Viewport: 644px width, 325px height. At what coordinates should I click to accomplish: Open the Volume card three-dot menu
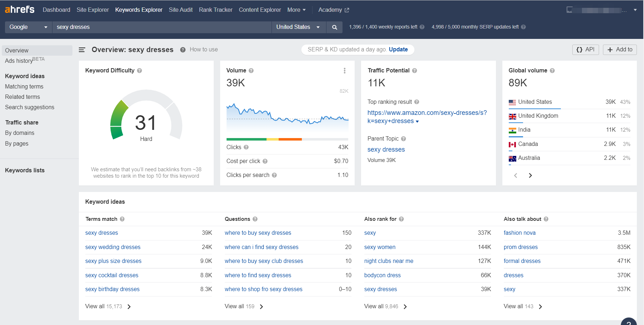tap(344, 71)
